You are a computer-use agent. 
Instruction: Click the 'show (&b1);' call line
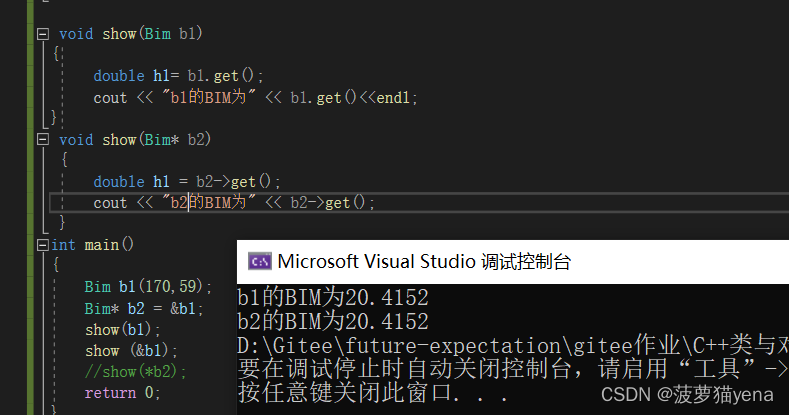(131, 351)
